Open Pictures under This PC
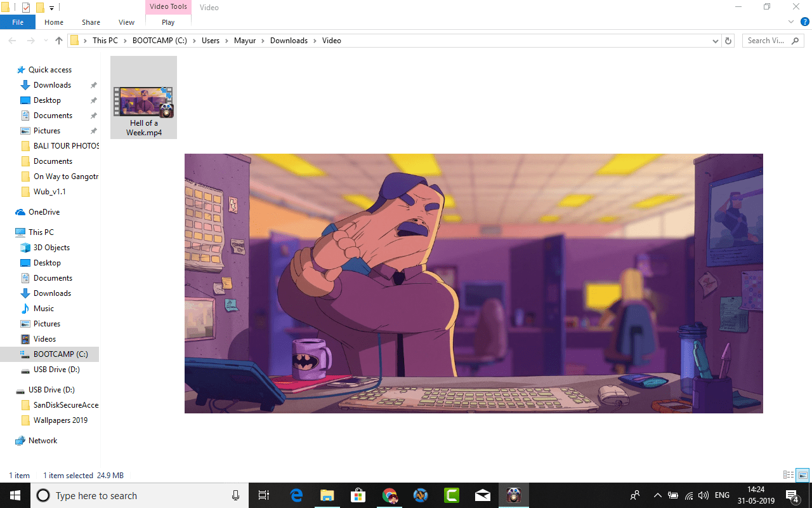This screenshot has height=508, width=812. (47, 324)
